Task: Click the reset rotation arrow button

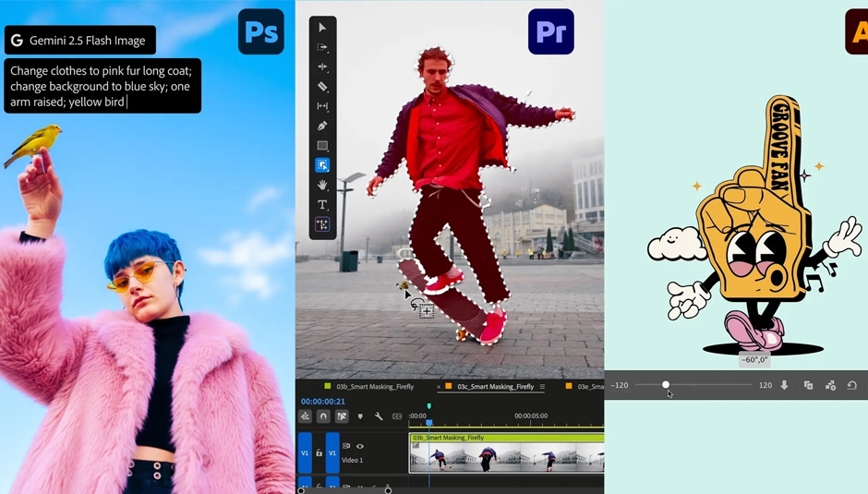Action: (851, 385)
